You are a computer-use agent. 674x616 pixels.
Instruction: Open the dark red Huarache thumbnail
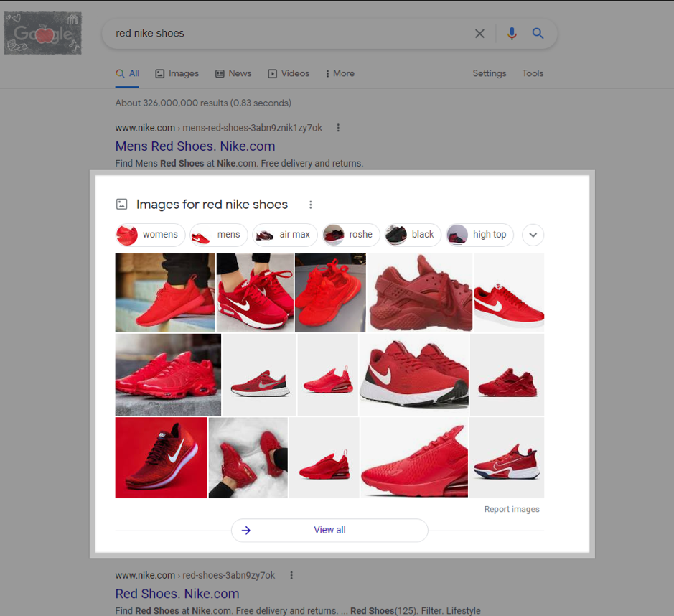tap(419, 293)
